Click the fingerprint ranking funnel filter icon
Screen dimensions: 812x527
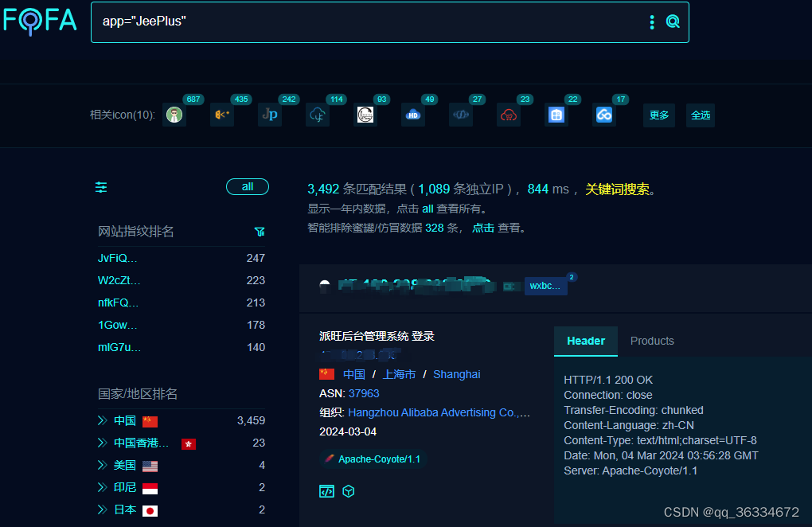[260, 232]
